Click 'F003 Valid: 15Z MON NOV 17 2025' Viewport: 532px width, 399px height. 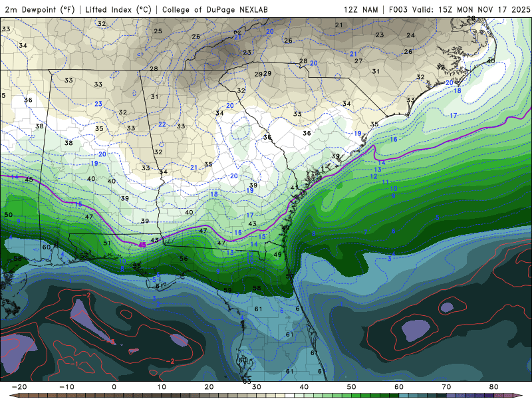[x=460, y=9]
